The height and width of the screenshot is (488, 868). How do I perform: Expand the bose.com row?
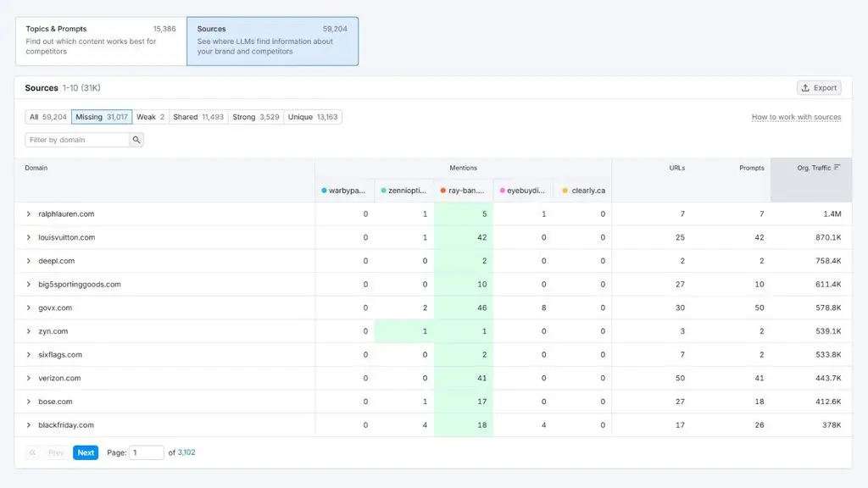[x=29, y=402]
